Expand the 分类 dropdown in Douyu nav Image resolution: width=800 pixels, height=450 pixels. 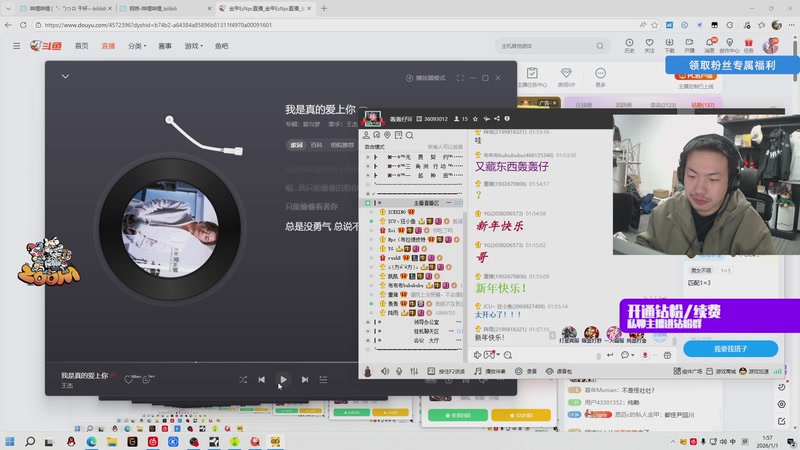pos(137,46)
